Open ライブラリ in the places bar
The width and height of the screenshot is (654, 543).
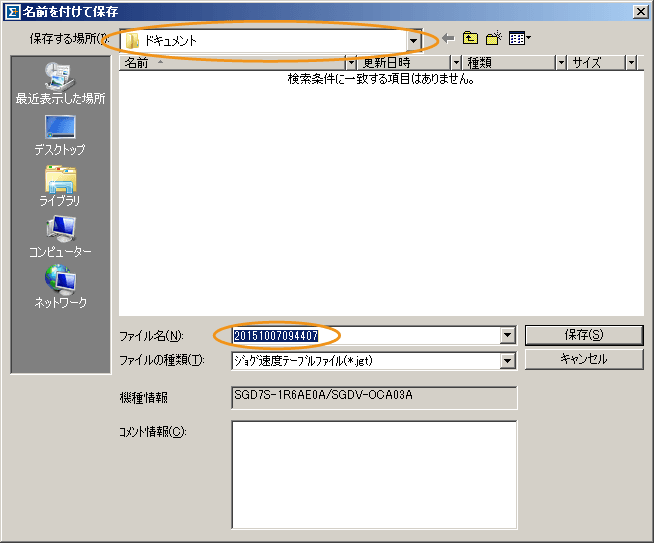tap(60, 186)
